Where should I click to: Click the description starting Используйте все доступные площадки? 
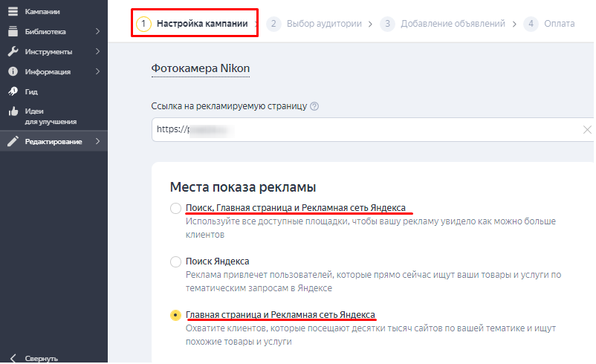[x=371, y=228]
